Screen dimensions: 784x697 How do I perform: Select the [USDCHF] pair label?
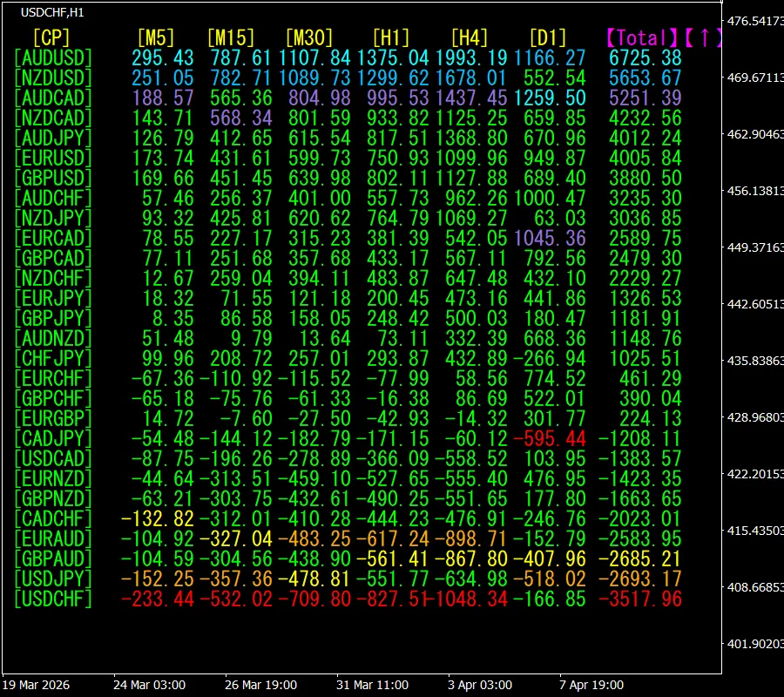[53, 599]
